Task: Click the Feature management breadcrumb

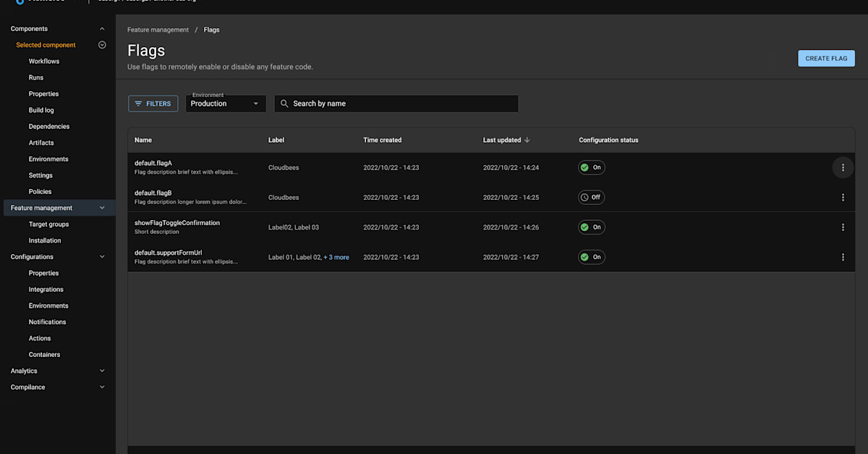Action: click(158, 30)
